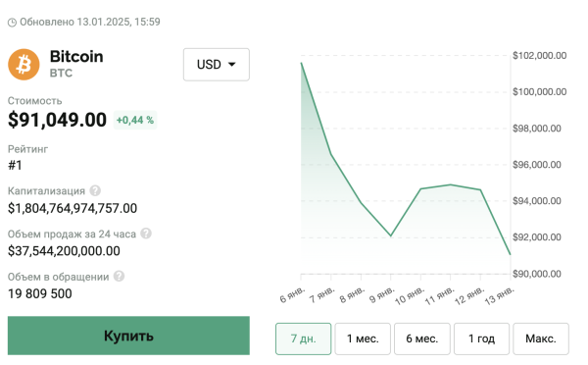Click the Стоимость label

click(x=35, y=101)
